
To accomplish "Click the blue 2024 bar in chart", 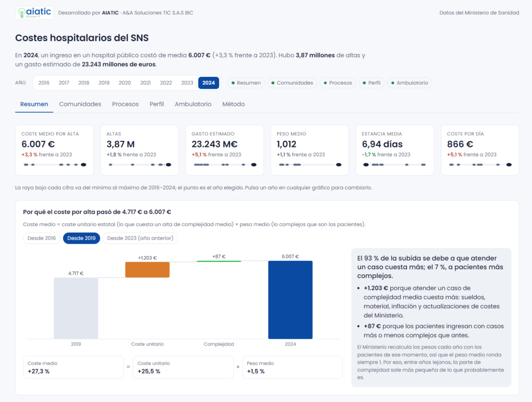I will tap(290, 300).
